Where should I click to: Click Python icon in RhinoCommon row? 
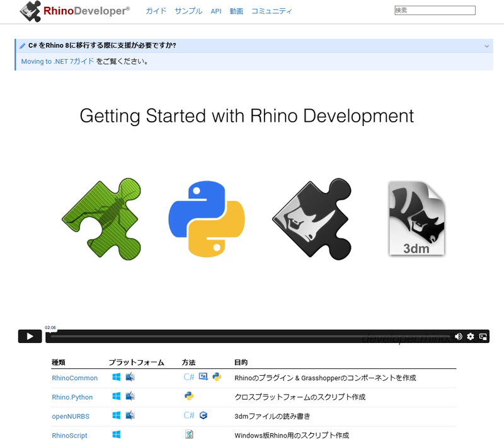(x=217, y=376)
